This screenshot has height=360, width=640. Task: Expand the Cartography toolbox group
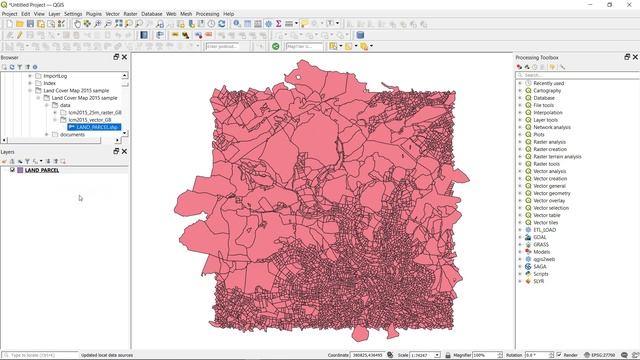click(x=520, y=91)
